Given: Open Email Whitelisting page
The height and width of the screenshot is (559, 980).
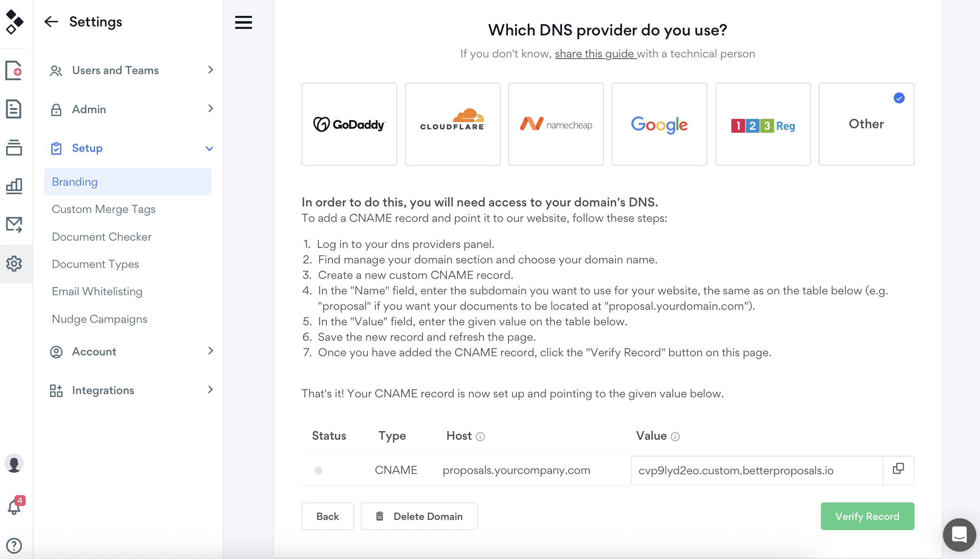Looking at the screenshot, I should click(97, 292).
